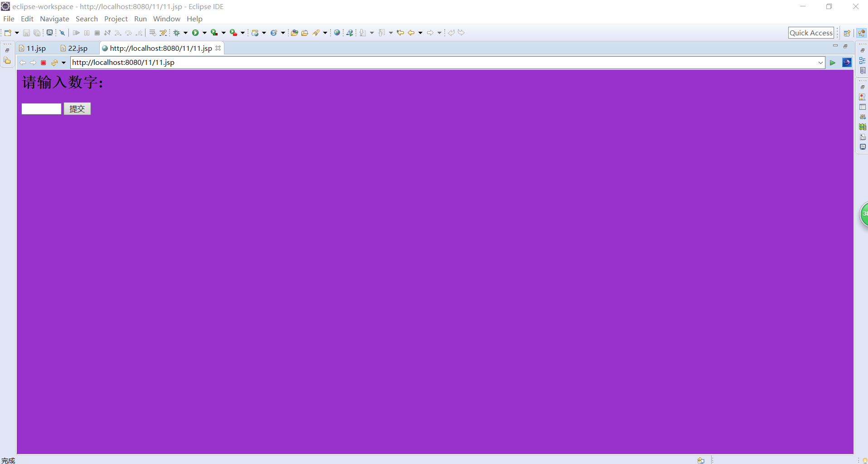Open the internal web browser globe icon
This screenshot has height=464, width=868.
coord(337,32)
